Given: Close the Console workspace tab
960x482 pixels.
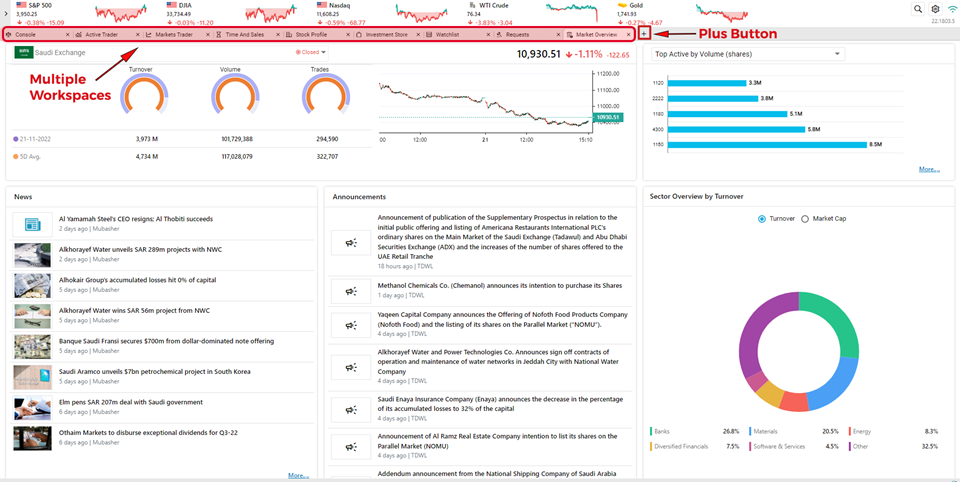Looking at the screenshot, I should (x=69, y=35).
